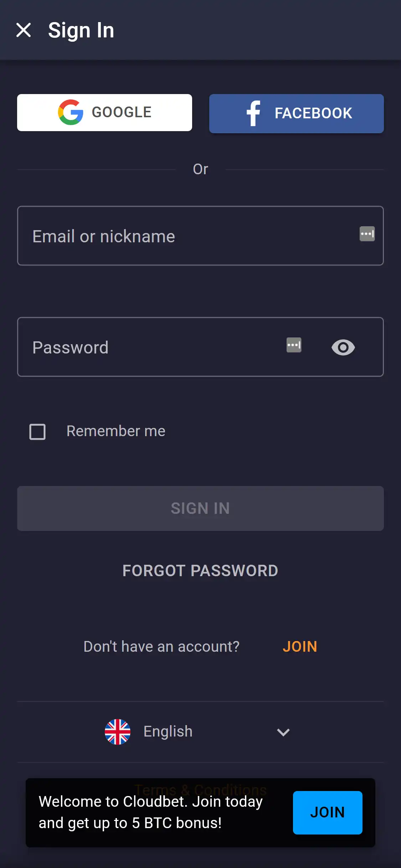Sign in with Google button
The image size is (401, 868).
(x=104, y=113)
